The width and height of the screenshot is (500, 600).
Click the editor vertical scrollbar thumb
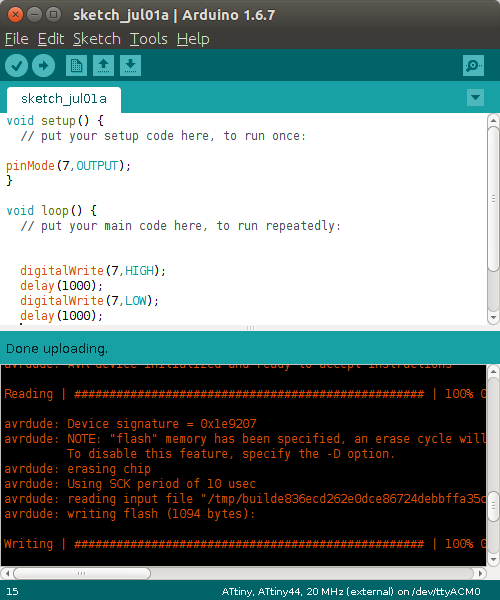[x=493, y=199]
